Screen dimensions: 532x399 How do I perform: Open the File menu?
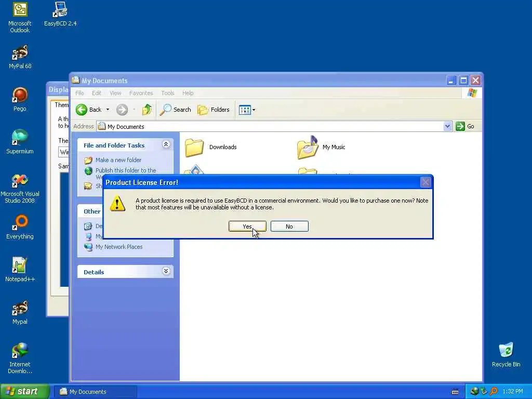pyautogui.click(x=79, y=93)
